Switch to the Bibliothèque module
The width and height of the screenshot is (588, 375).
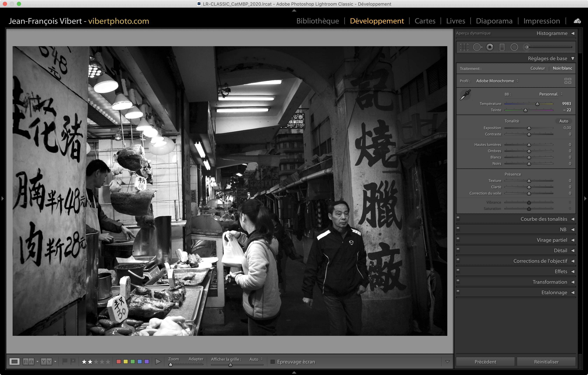(x=317, y=21)
